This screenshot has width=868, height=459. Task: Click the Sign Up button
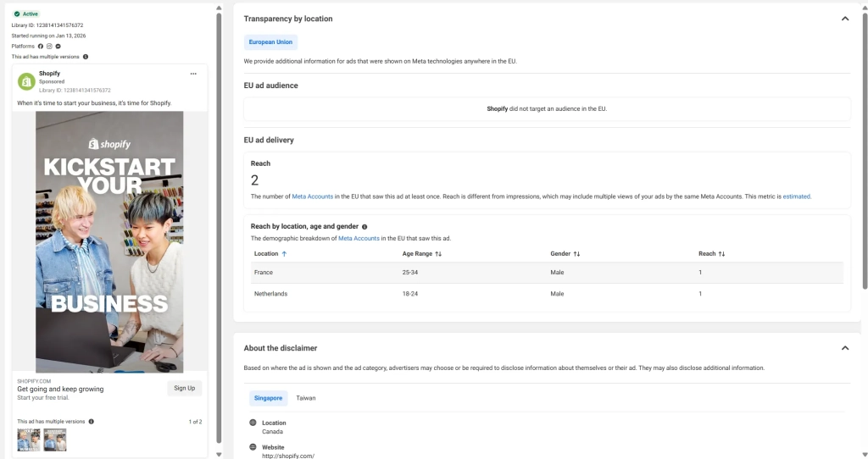(184, 388)
